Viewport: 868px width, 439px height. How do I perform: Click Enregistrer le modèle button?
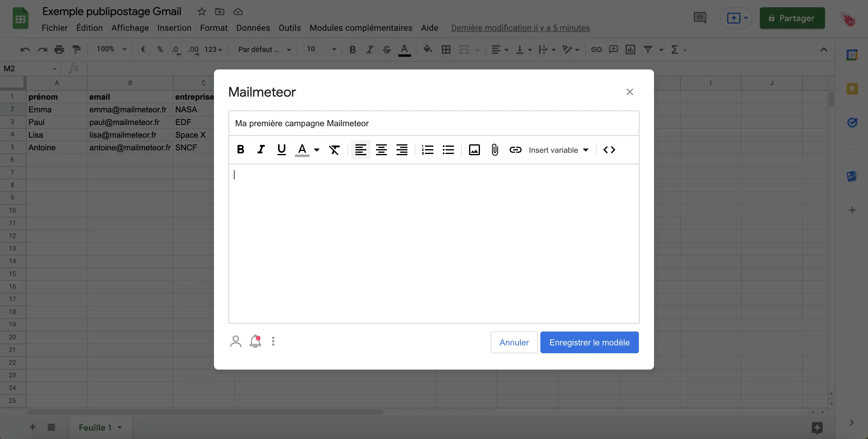589,342
